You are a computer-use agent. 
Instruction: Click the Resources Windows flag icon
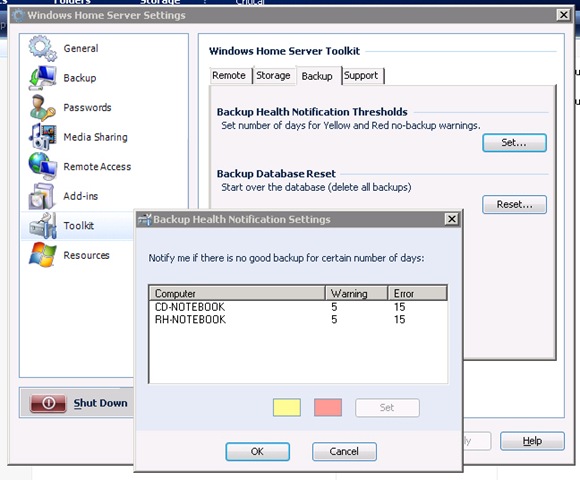pyautogui.click(x=43, y=255)
